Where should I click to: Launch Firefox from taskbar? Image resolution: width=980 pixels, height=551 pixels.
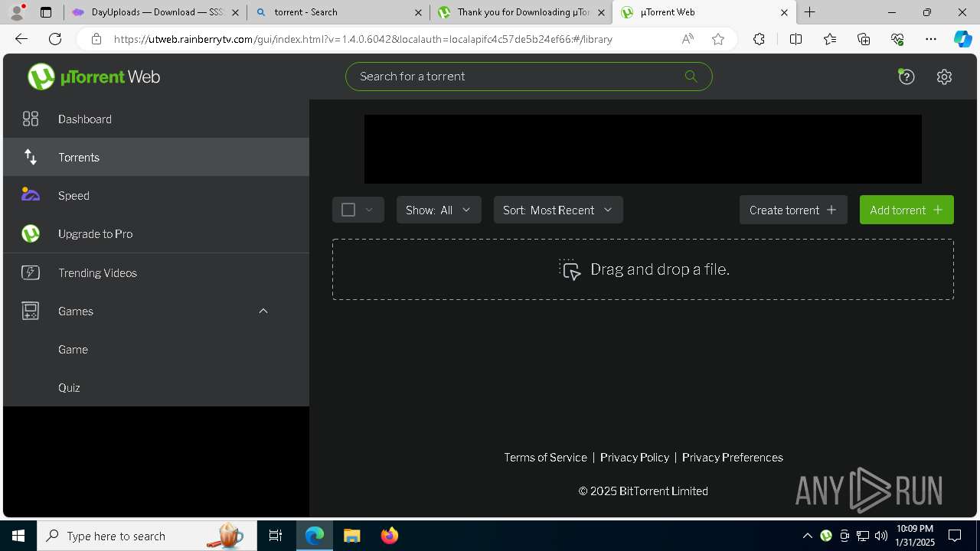[x=390, y=536]
